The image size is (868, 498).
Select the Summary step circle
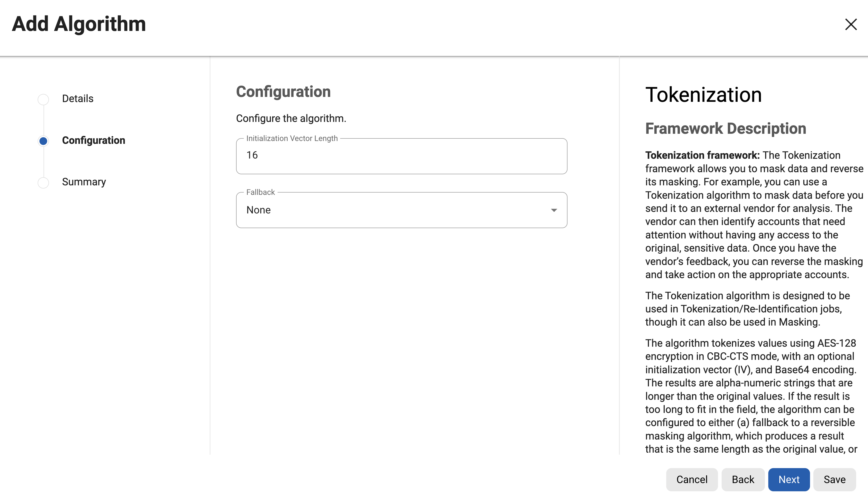43,182
